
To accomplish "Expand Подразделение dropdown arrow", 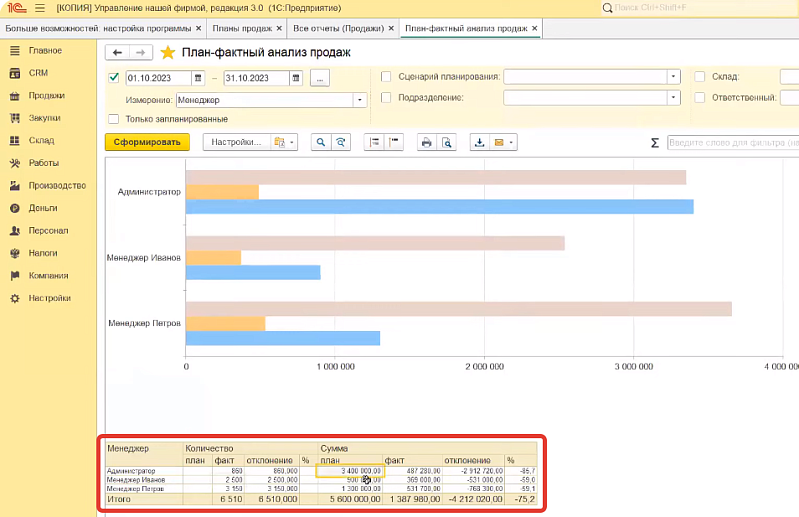I will click(x=674, y=97).
